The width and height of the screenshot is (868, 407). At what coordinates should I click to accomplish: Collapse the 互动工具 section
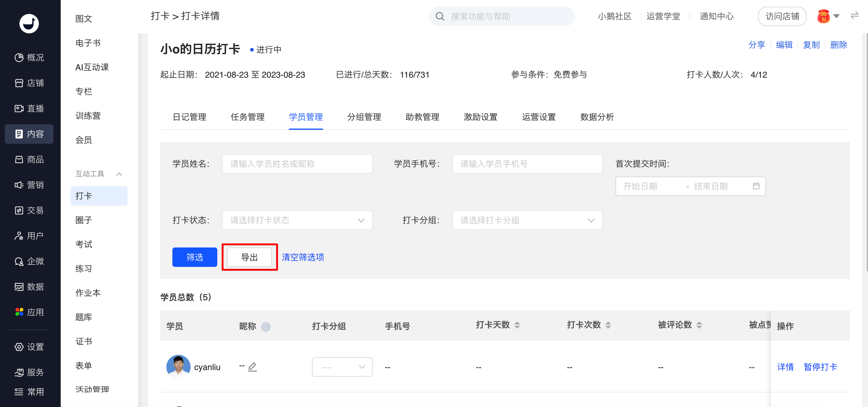pos(119,174)
